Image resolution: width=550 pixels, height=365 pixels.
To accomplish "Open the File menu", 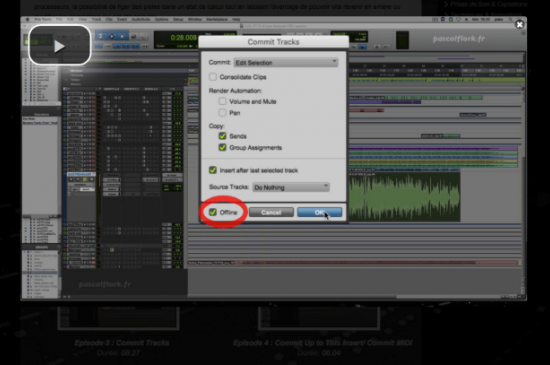I will click(x=59, y=19).
